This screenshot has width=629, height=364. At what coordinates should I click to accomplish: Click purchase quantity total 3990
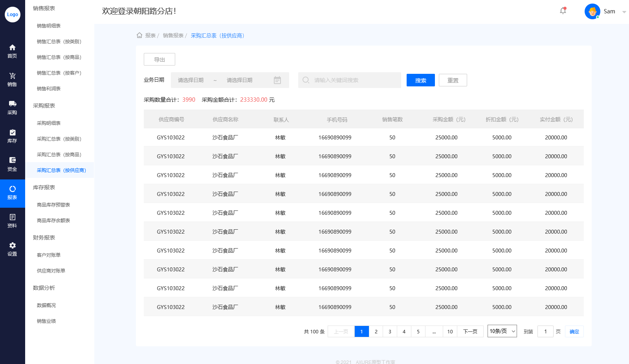click(189, 100)
